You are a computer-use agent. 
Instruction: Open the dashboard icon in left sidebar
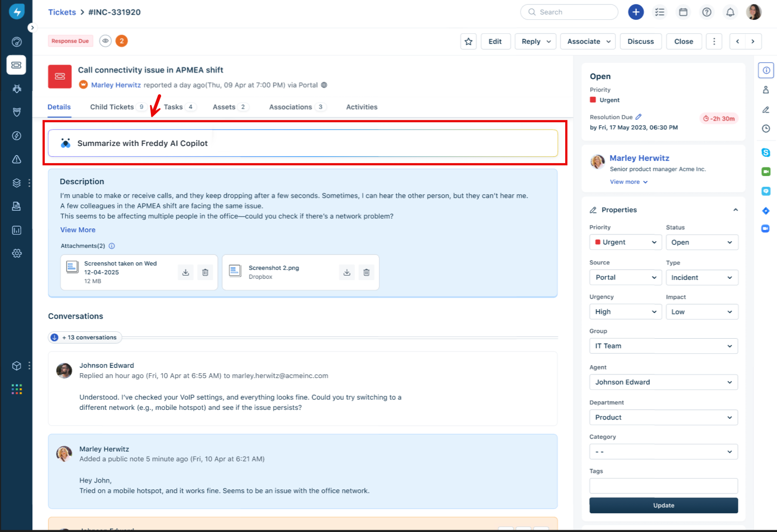pyautogui.click(x=17, y=42)
